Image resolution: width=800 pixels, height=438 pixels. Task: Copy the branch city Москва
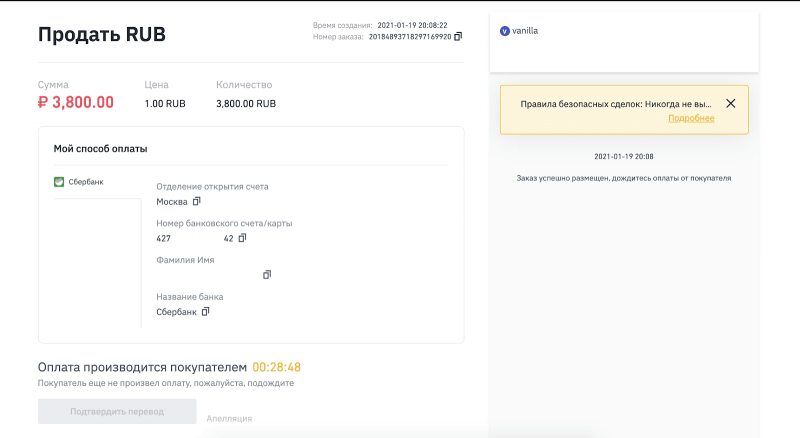(196, 202)
